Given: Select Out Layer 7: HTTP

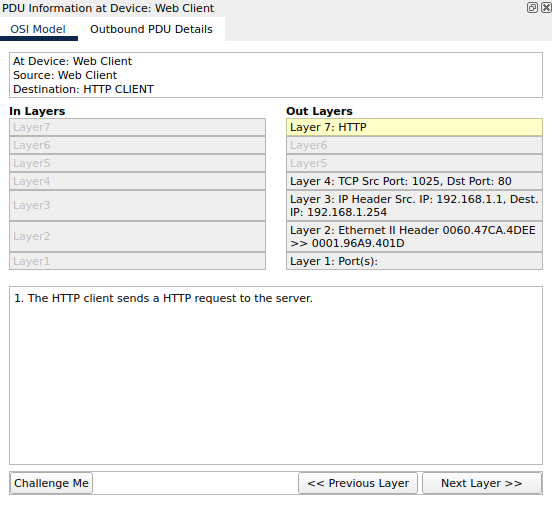Looking at the screenshot, I should (x=414, y=127).
